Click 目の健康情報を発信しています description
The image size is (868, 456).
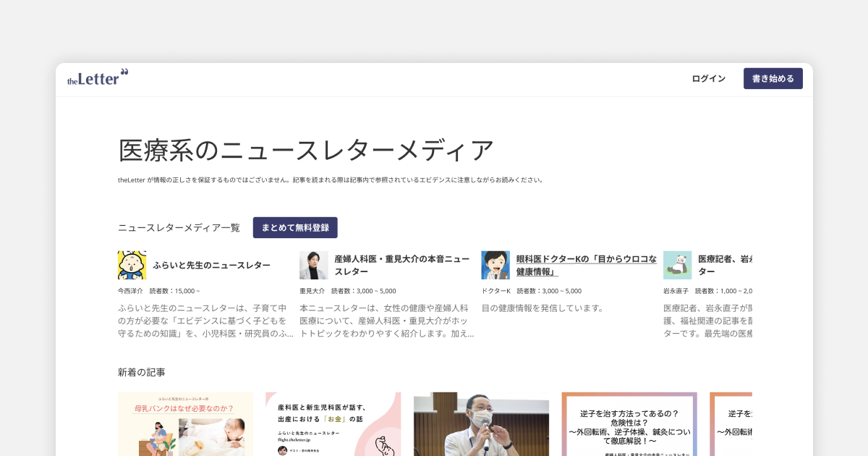(542, 308)
